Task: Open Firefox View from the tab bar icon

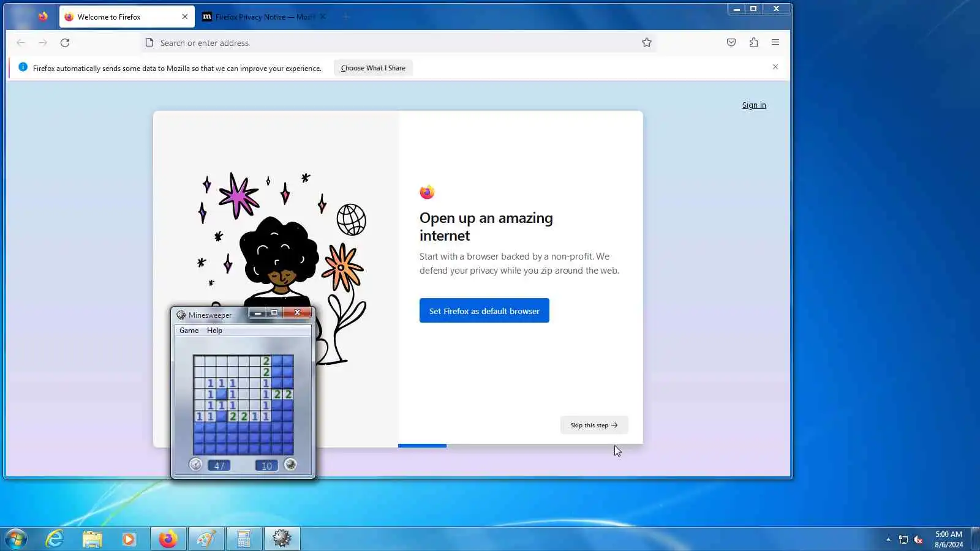Action: tap(43, 17)
